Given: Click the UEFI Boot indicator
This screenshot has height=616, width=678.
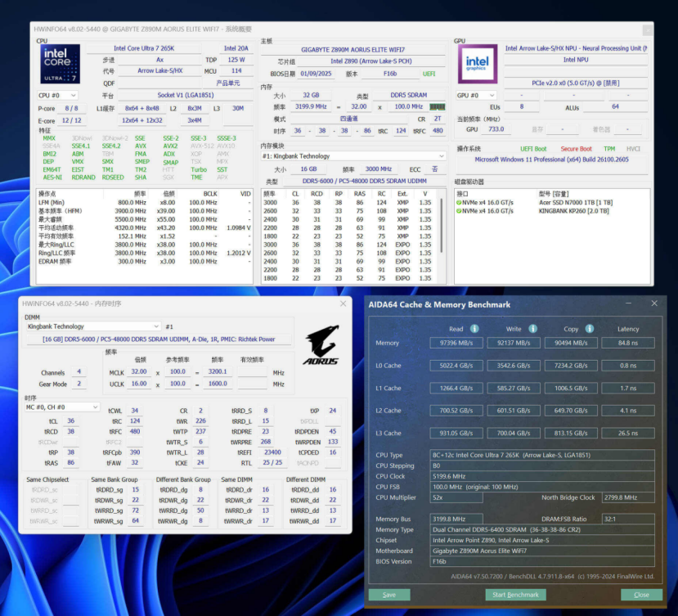Looking at the screenshot, I should (x=533, y=149).
